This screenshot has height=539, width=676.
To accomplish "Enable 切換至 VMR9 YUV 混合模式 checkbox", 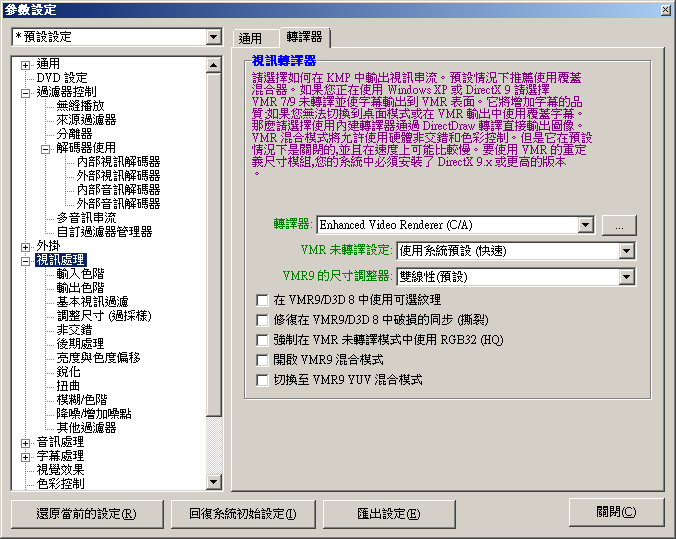I will [262, 380].
